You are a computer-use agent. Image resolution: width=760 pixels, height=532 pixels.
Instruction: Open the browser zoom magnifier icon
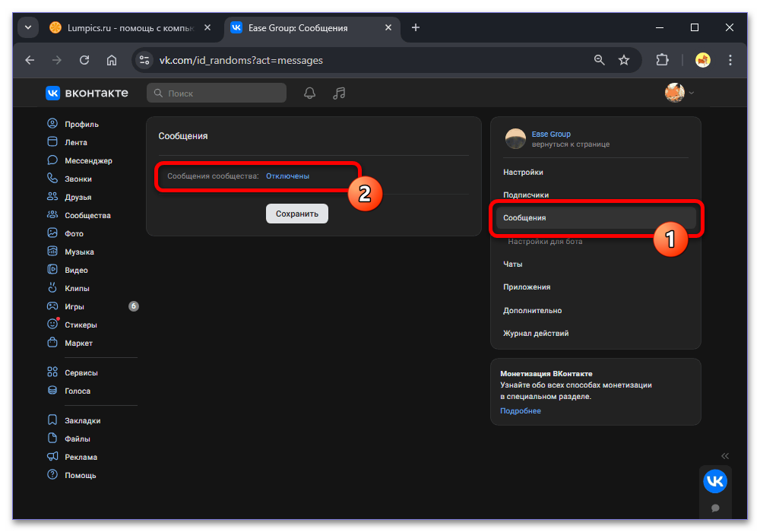coord(600,60)
